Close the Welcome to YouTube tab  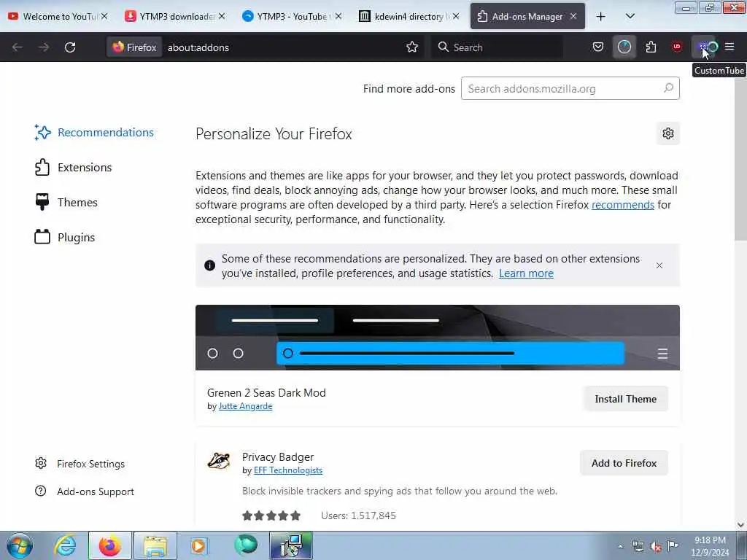click(x=104, y=16)
